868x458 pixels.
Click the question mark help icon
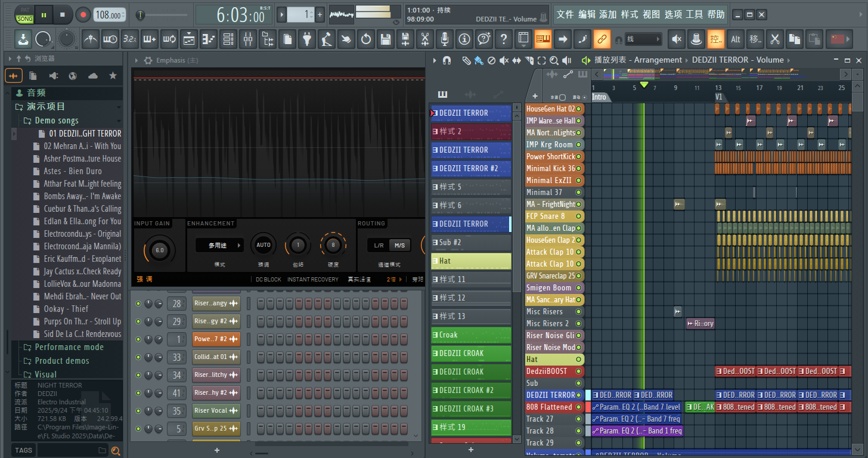(504, 39)
